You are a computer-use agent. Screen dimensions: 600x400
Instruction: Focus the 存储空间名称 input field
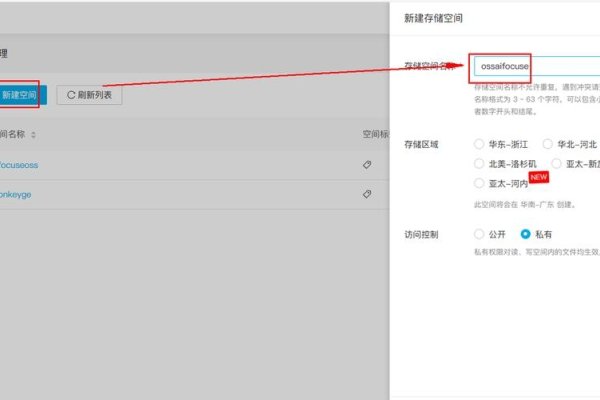pyautogui.click(x=537, y=66)
